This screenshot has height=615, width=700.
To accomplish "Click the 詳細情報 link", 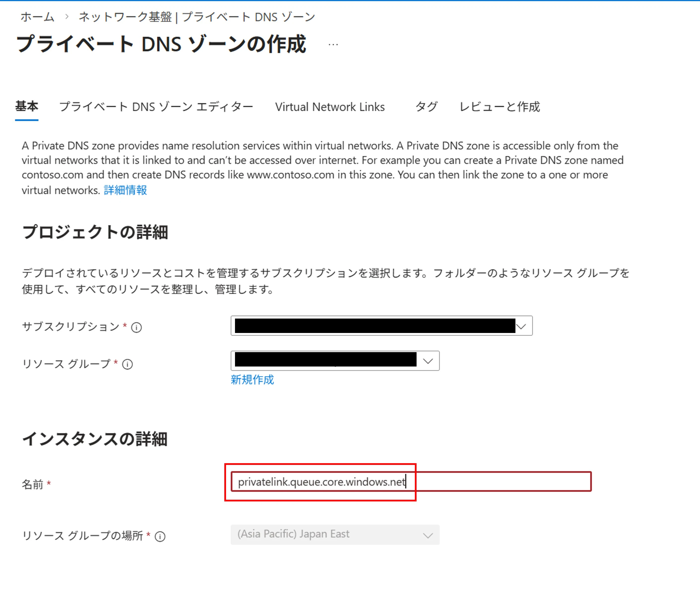I will pyautogui.click(x=125, y=190).
